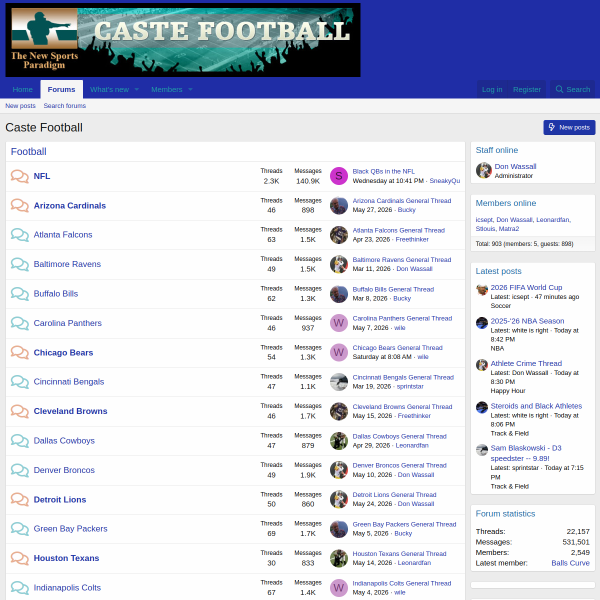Image resolution: width=600 pixels, height=600 pixels.
Task: Click the W avatar in Chicago Bears row
Action: coord(339,352)
